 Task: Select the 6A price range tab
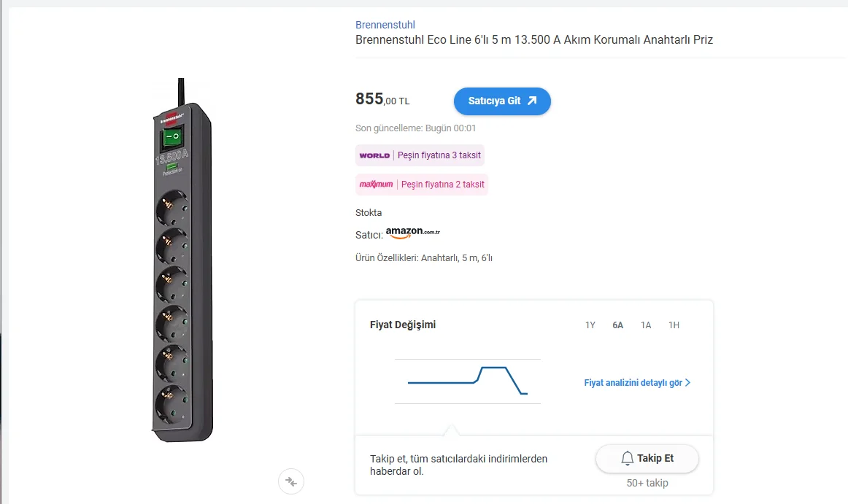click(618, 325)
